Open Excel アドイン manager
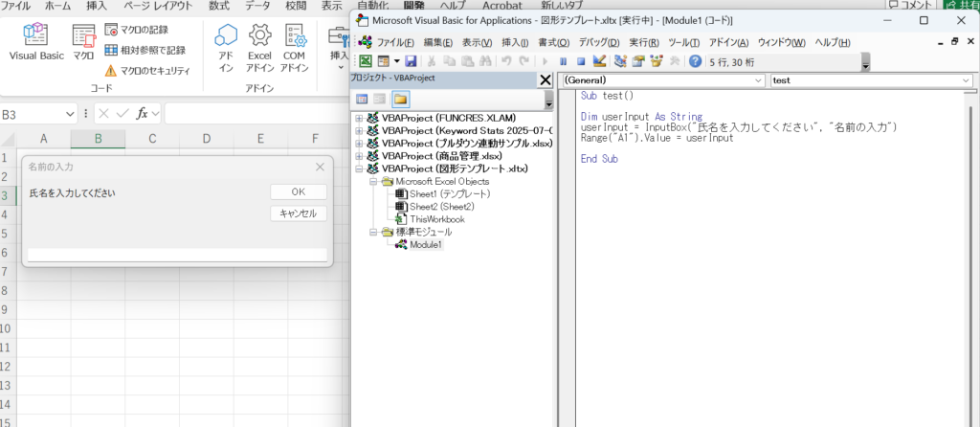Image resolution: width=980 pixels, height=427 pixels. pyautogui.click(x=259, y=49)
